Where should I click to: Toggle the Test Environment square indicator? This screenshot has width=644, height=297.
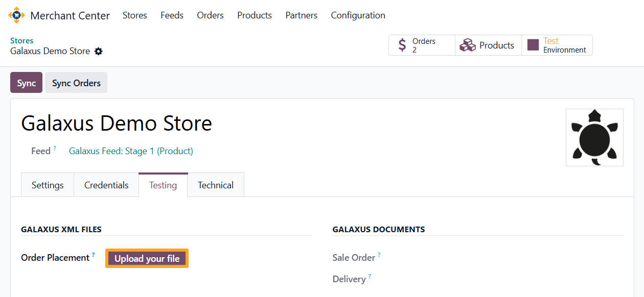pos(533,45)
